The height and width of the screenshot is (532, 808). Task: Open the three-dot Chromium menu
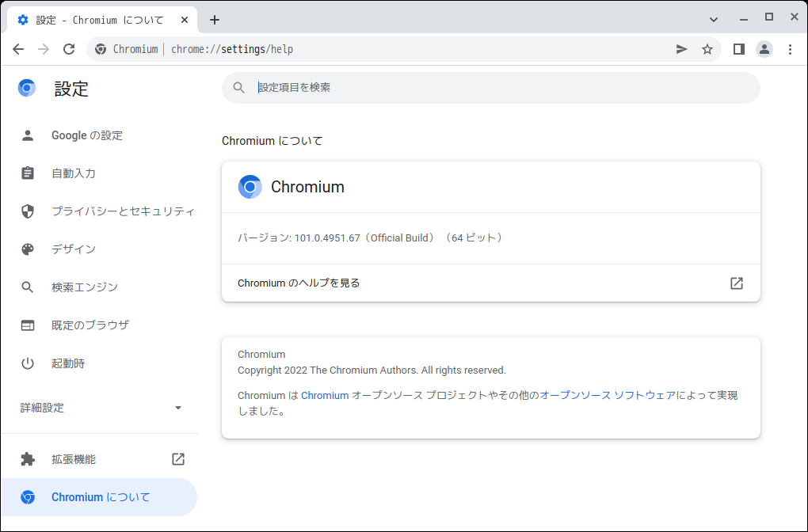pyautogui.click(x=790, y=49)
